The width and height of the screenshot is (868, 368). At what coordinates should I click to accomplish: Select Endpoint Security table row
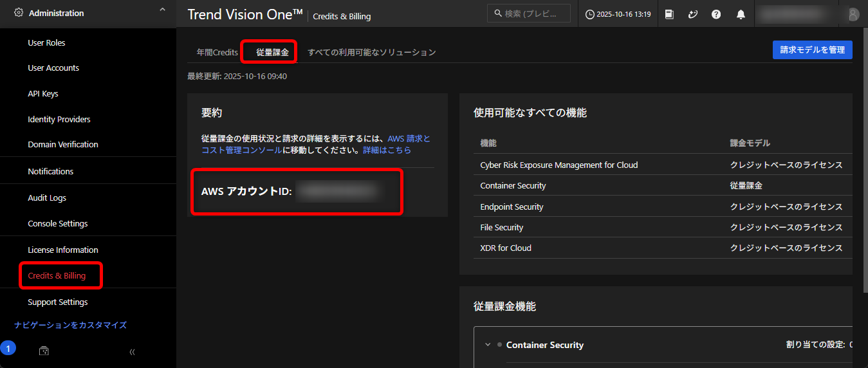tap(663, 207)
